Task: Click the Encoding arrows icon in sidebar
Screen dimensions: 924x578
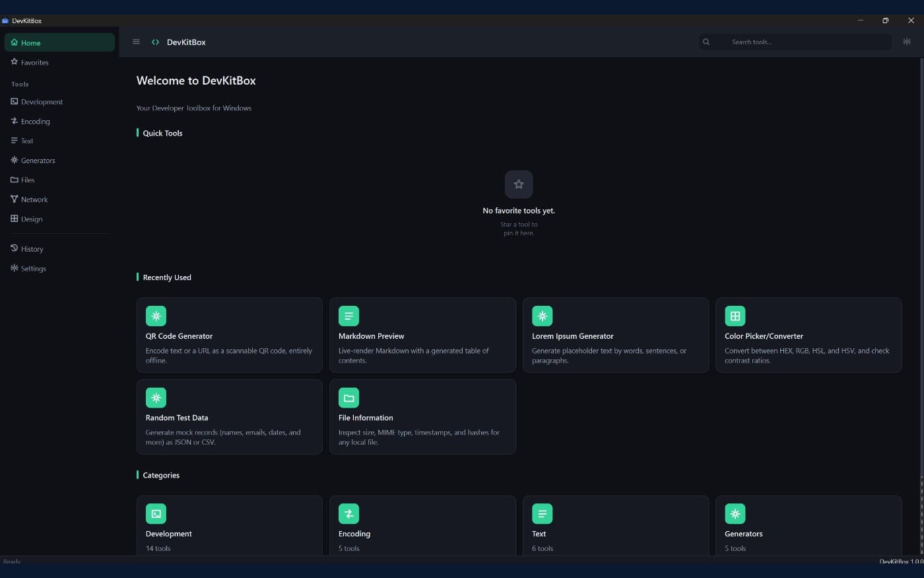Action: [x=14, y=121]
